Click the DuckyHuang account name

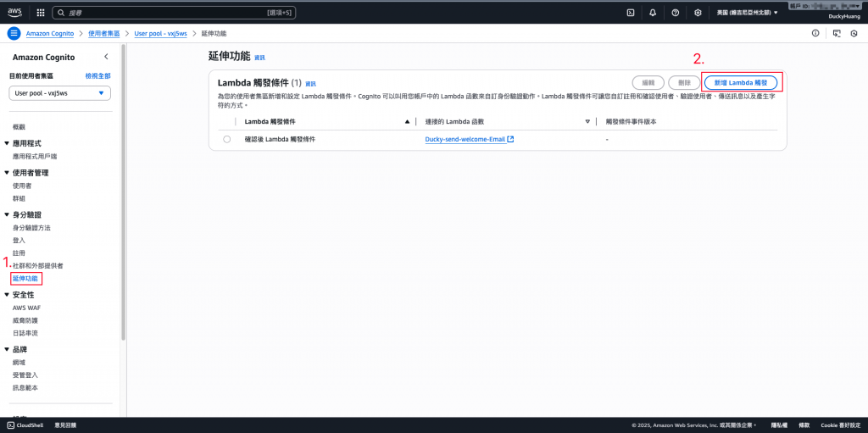pyautogui.click(x=843, y=17)
